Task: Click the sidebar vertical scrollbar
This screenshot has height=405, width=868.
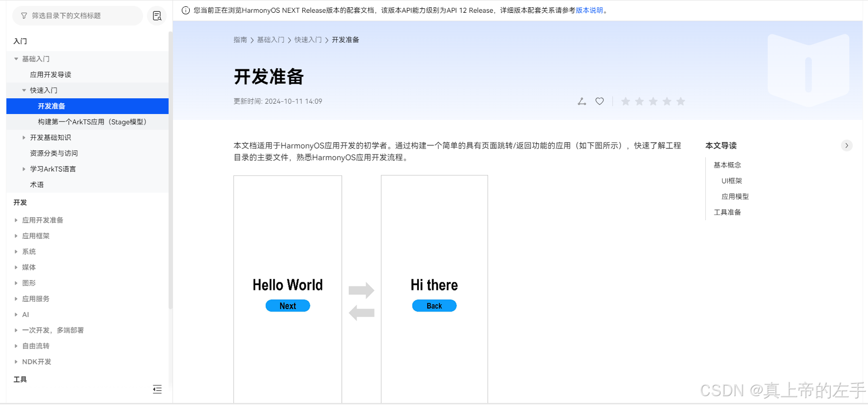Action: [171, 170]
